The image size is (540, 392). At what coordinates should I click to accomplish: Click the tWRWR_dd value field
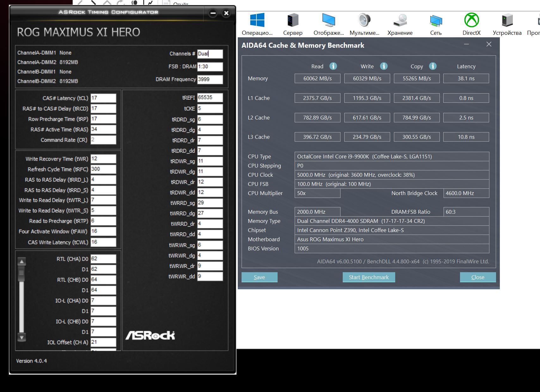(x=210, y=276)
